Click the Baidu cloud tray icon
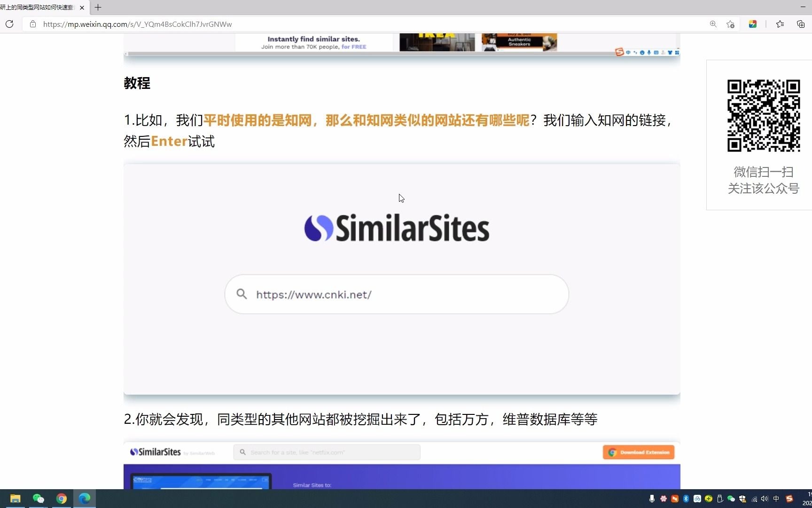The height and width of the screenshot is (508, 812). [697, 499]
